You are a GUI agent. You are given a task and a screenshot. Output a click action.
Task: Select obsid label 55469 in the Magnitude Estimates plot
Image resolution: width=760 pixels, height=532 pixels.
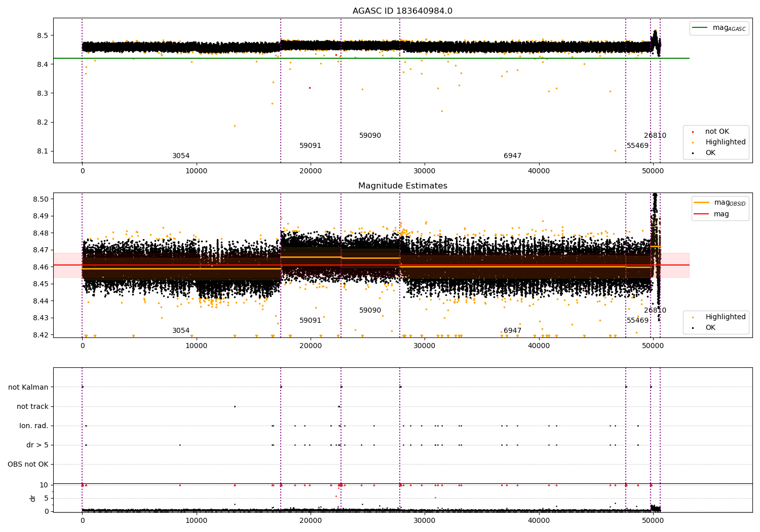637,321
